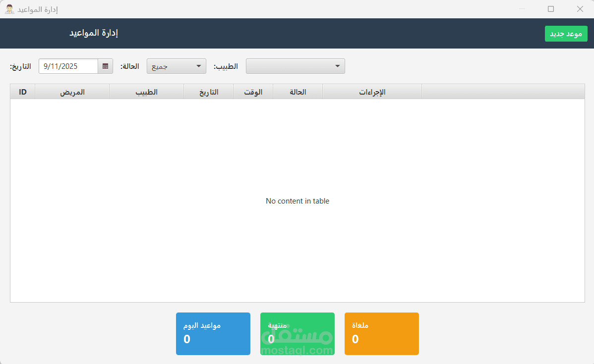The width and height of the screenshot is (594, 364).
Task: Maximize the appointments window
Action: pos(551,9)
